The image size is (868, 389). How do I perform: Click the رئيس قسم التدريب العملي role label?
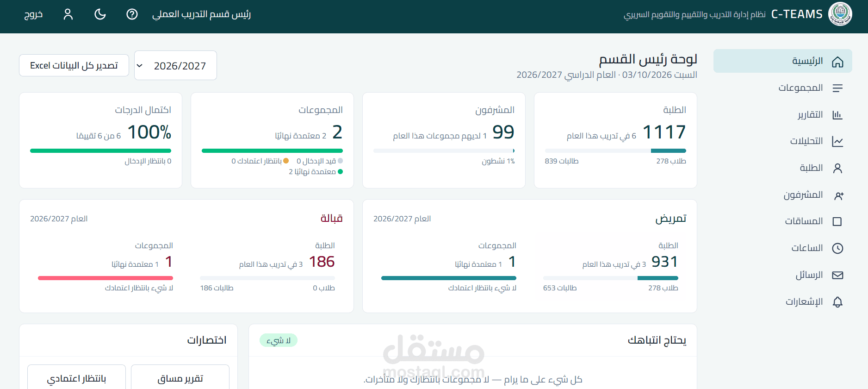point(201,14)
